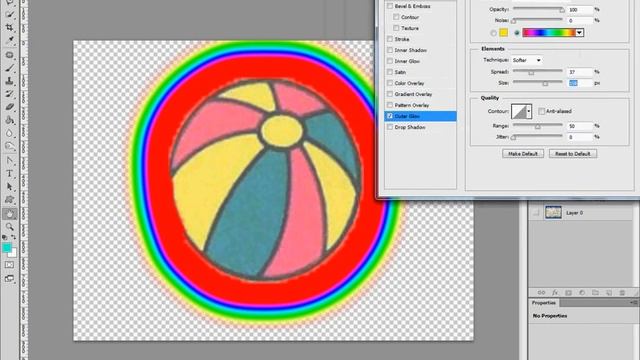Select the Eraser tool
640x360 pixels.
coord(10,107)
